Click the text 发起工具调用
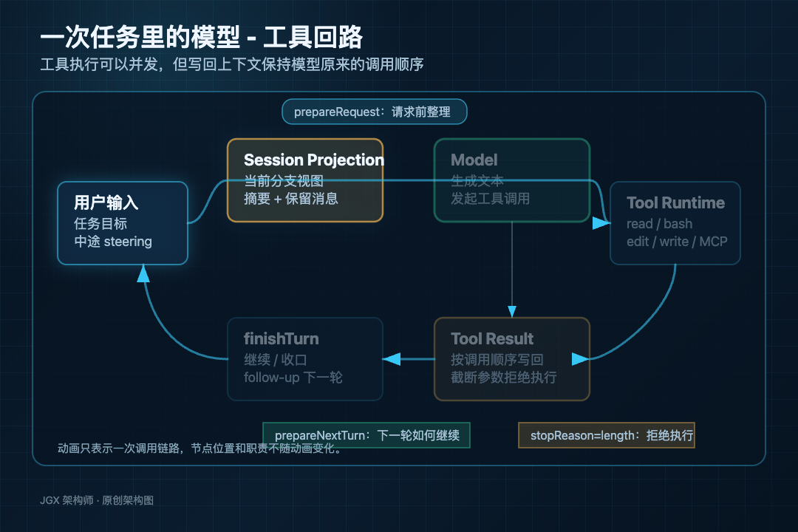The width and height of the screenshot is (798, 532). [x=490, y=199]
